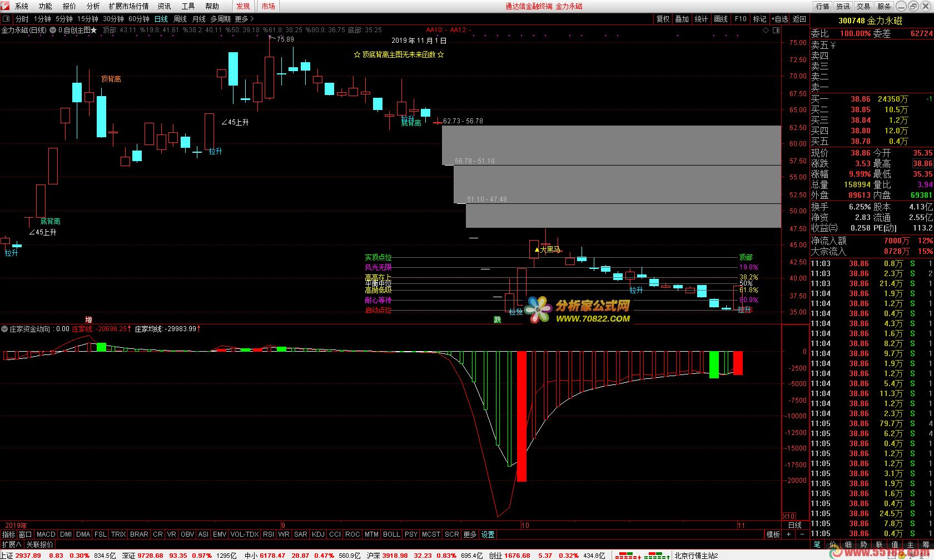Open the 系统 menu

[x=22, y=6]
